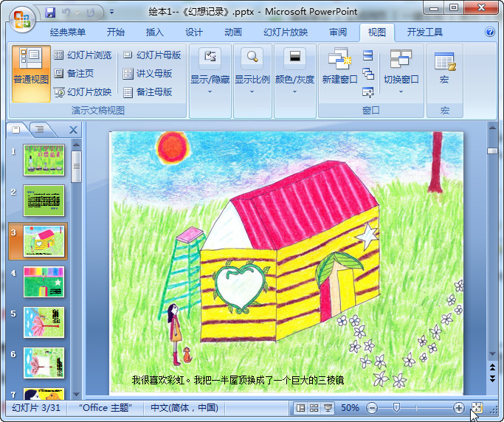Go to next slide double-arrow button
The image size is (504, 422).
[492, 378]
